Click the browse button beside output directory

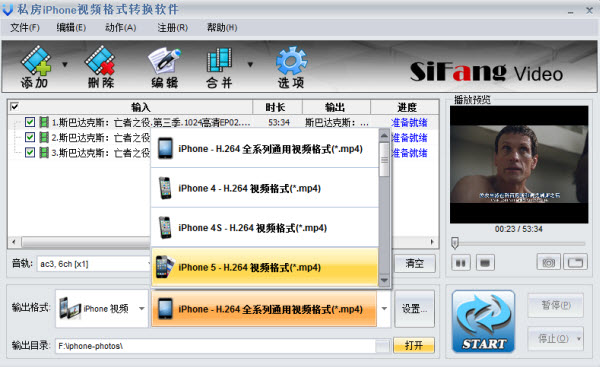tap(382, 346)
